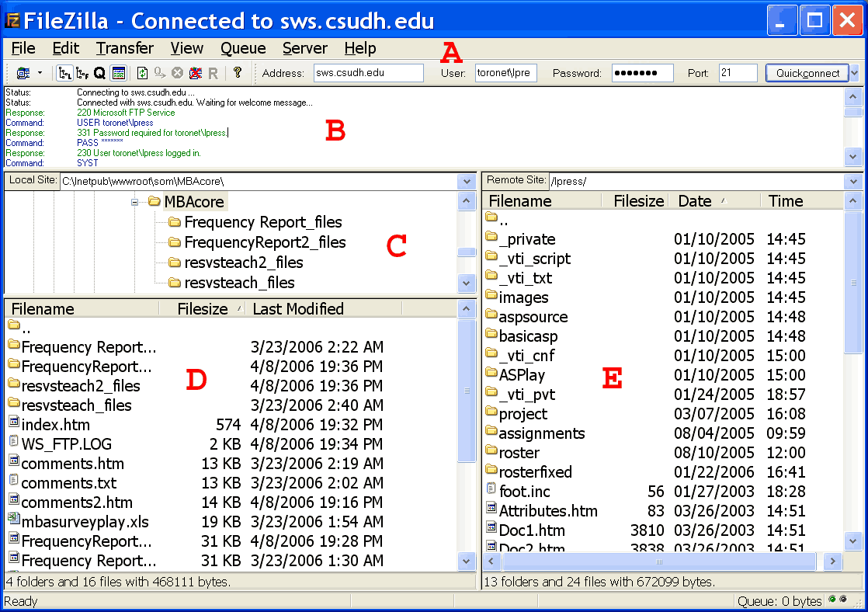Click the file icon beside 'comments.txt'

pyautogui.click(x=14, y=481)
